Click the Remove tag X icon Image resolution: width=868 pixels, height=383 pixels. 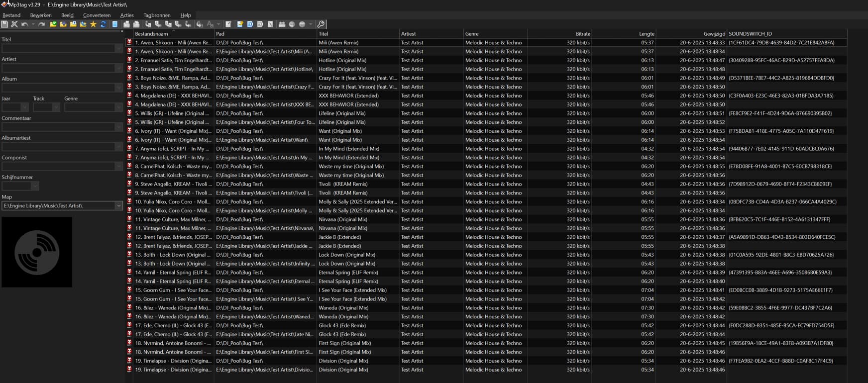point(14,24)
